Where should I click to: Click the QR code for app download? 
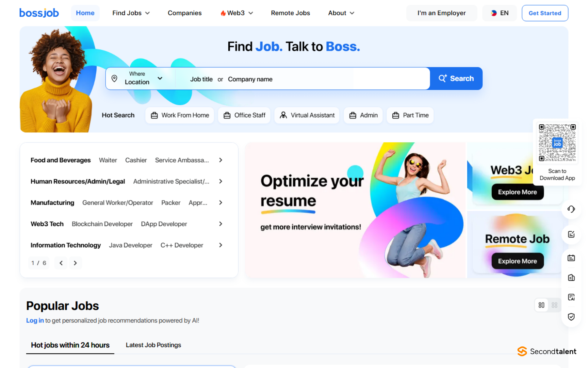pos(557,143)
